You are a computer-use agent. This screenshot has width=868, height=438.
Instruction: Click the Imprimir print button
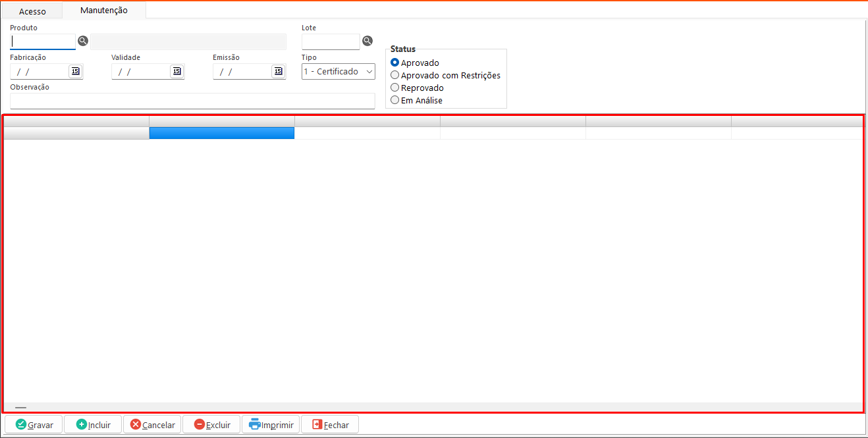271,425
